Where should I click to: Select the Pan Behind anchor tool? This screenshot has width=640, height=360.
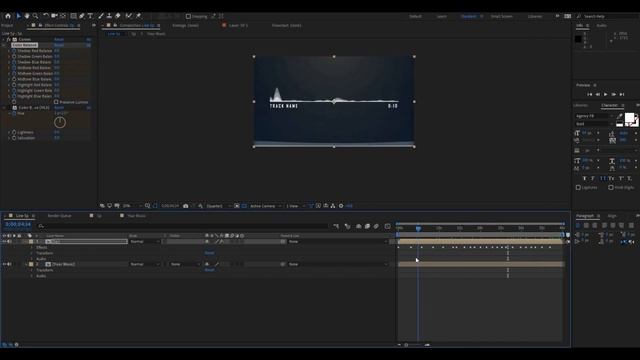(63, 16)
